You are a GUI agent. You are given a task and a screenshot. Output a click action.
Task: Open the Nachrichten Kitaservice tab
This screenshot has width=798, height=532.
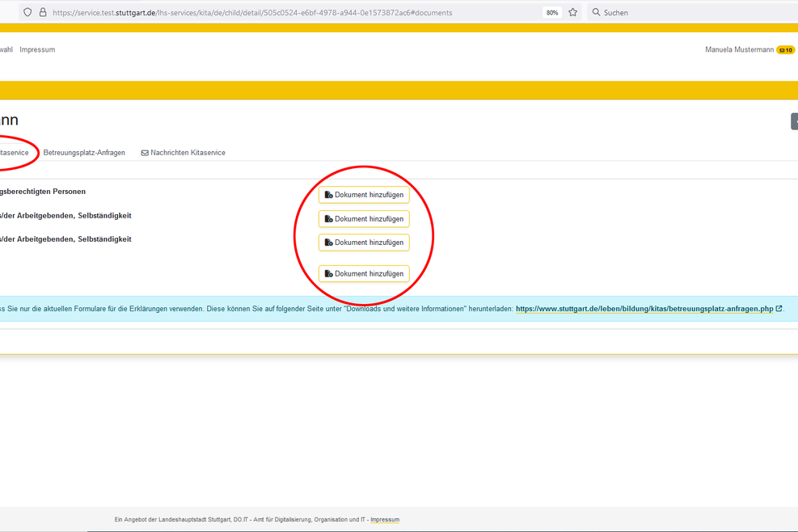tap(188, 153)
